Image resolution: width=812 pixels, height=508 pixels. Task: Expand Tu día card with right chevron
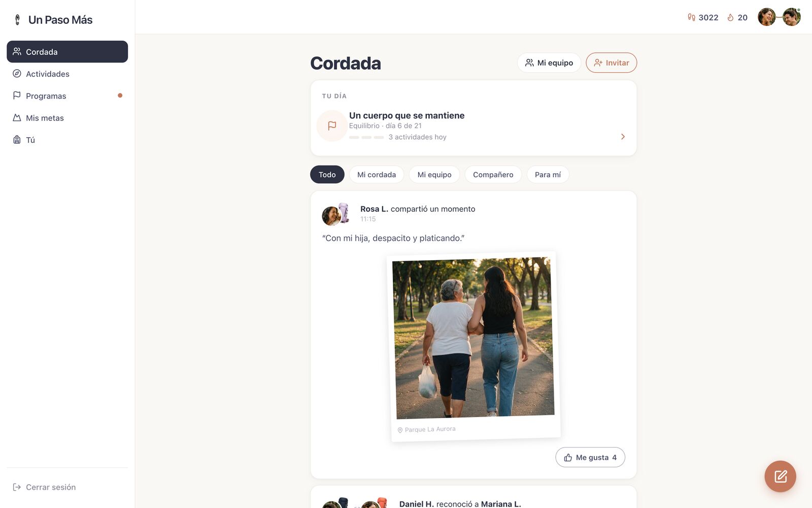point(623,137)
